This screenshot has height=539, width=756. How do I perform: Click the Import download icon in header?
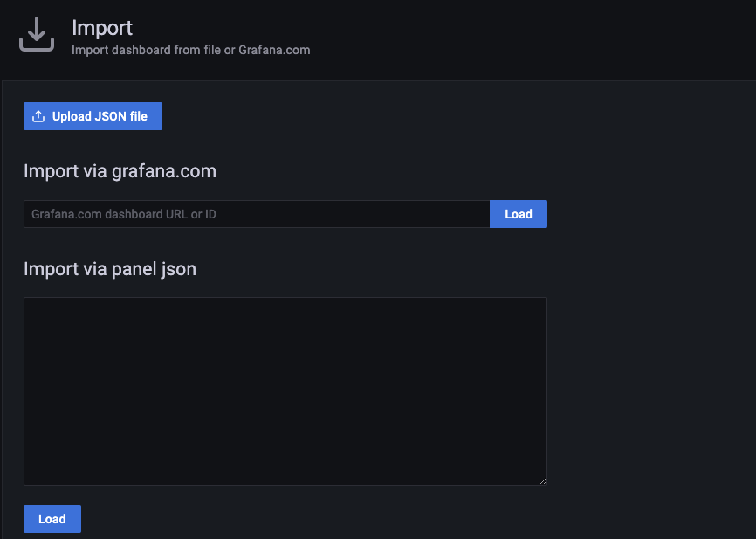click(x=37, y=35)
